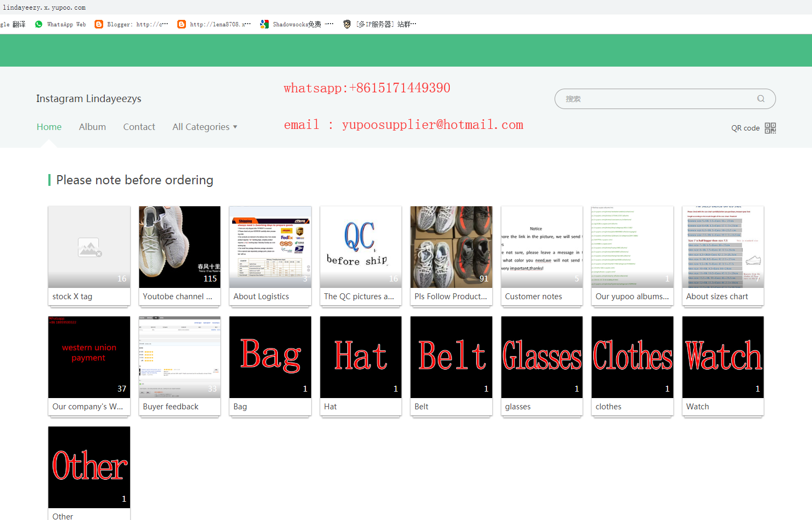
Task: Open the Glasses album thumbnail
Action: pos(542,357)
